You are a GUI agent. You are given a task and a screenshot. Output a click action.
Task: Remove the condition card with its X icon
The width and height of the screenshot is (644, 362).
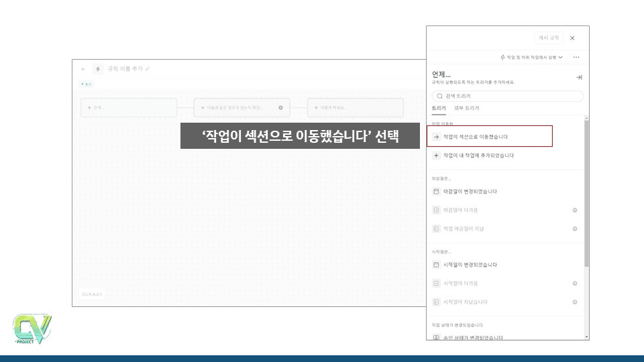280,107
